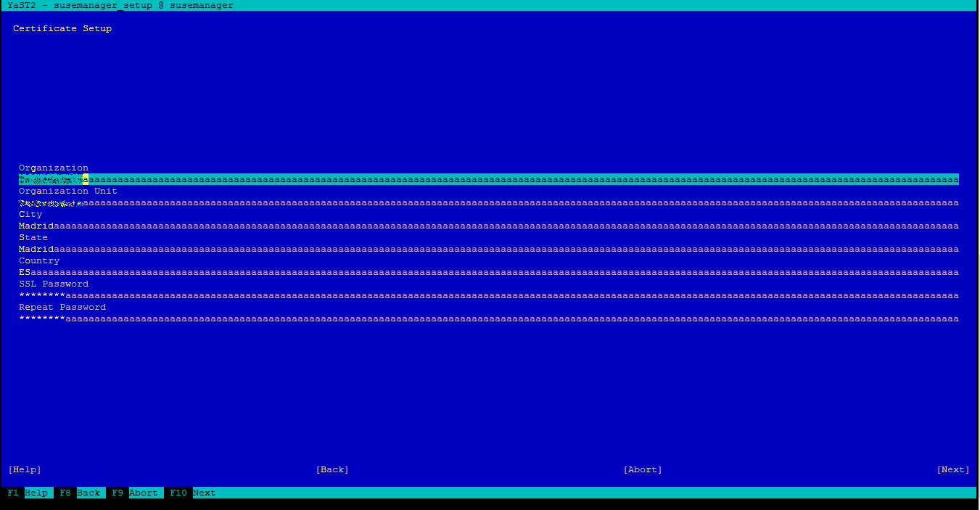Go back with the [Back] button
Viewport: 980px width, 510px height.
[x=332, y=470]
